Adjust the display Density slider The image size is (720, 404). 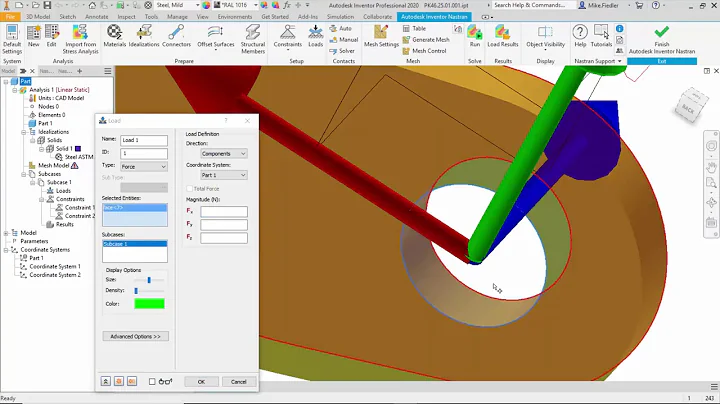[x=136, y=291]
